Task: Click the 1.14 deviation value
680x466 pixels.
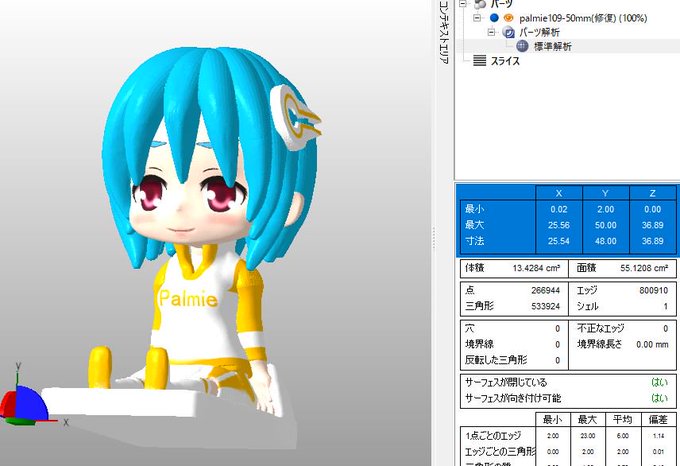Action: (658, 436)
